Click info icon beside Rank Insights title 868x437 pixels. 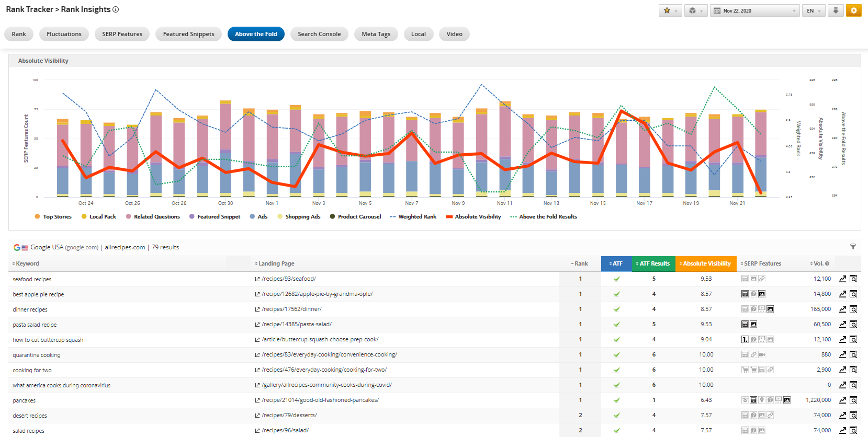point(116,9)
